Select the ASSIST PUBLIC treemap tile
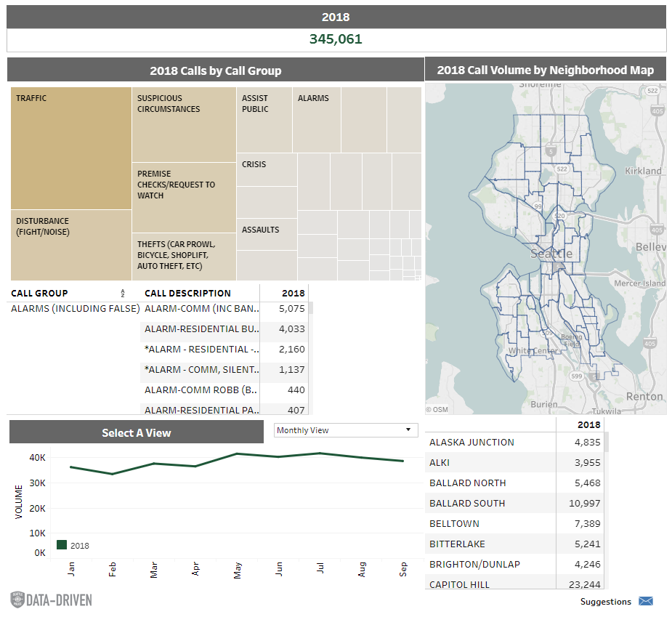Viewport: 672px width, 617px height. coord(264,120)
